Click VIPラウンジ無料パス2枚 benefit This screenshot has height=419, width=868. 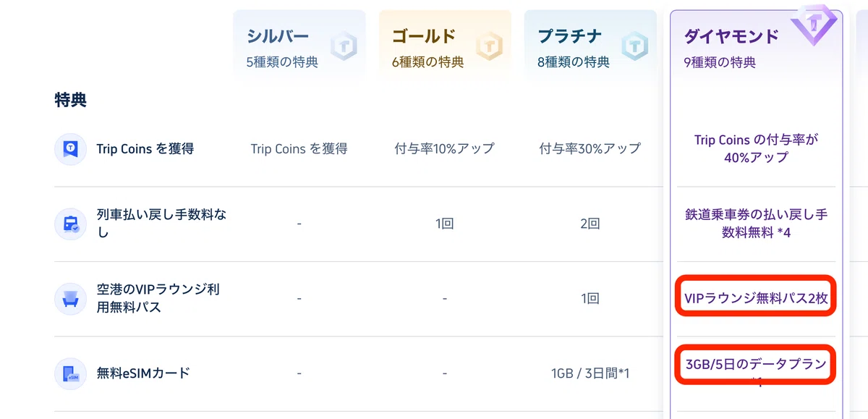point(755,297)
